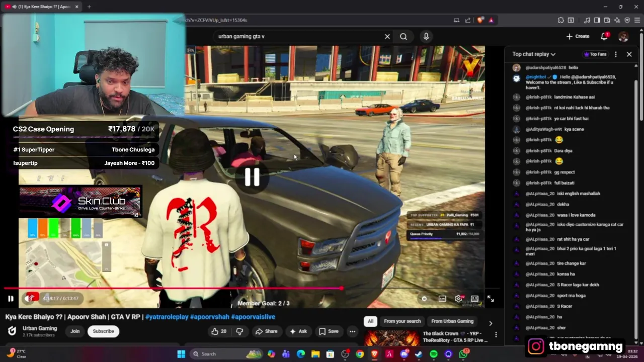The image size is (644, 362).
Task: Dislike the video with thumbs down
Action: click(x=239, y=331)
